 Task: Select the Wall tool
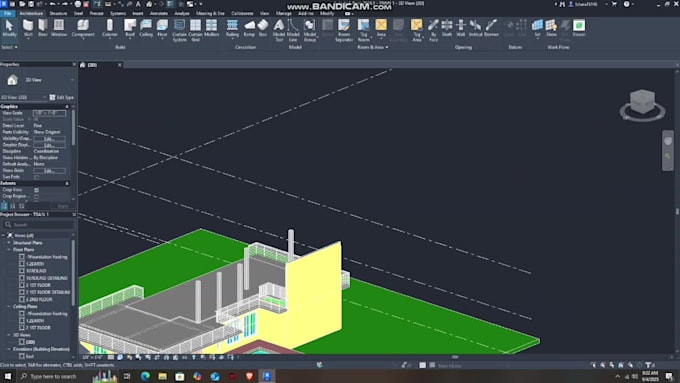[x=28, y=28]
